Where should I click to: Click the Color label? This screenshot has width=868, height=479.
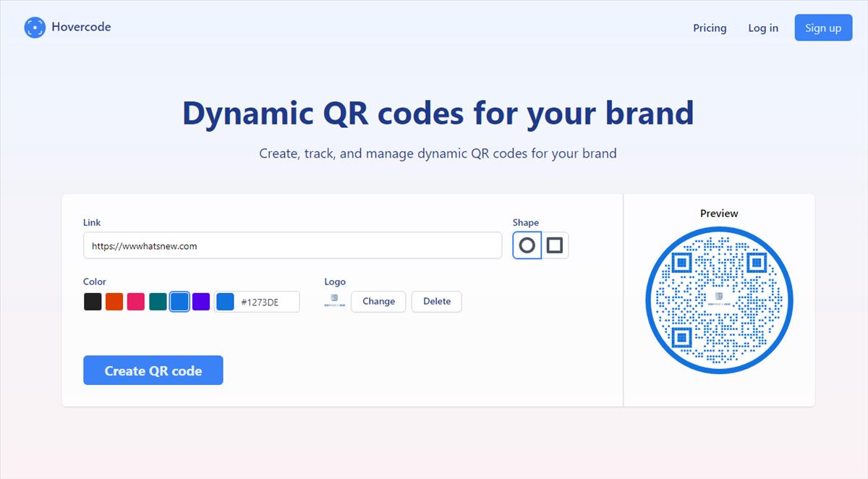(x=95, y=281)
